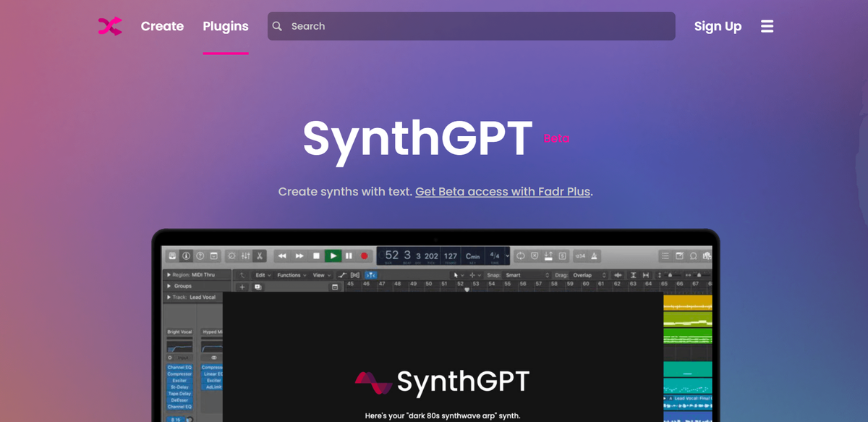Click the key signature Cmin

click(x=472, y=256)
